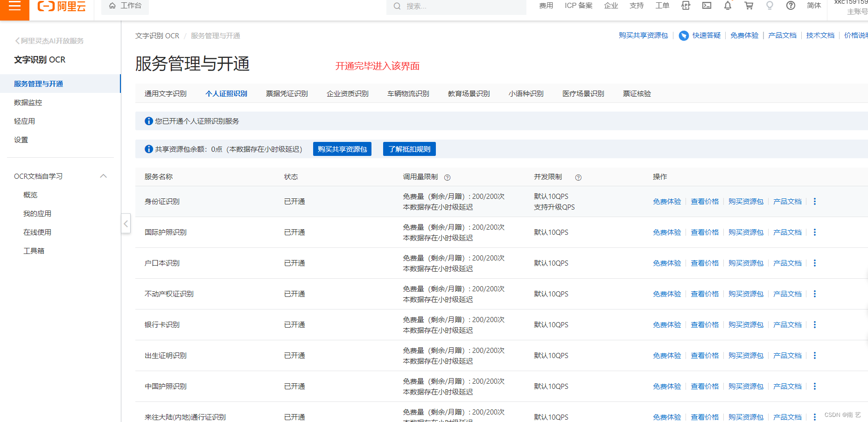Click the lightbulb tips icon

pos(770,6)
